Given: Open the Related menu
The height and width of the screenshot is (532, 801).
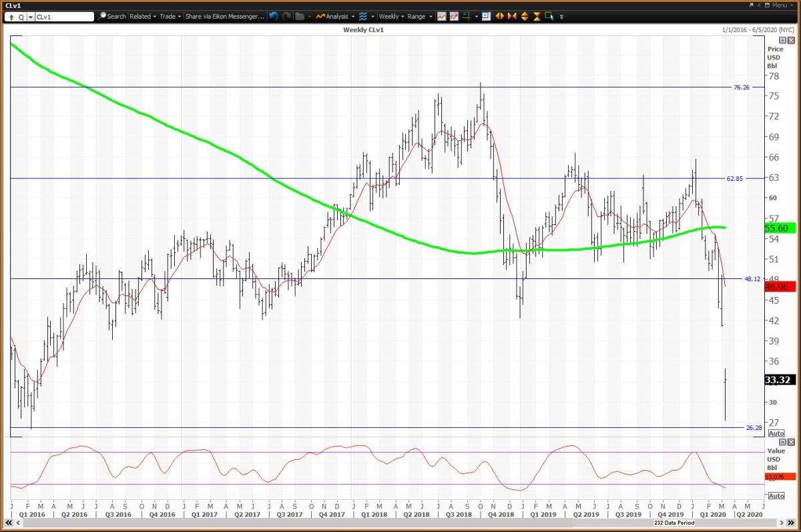Looking at the screenshot, I should pos(143,16).
